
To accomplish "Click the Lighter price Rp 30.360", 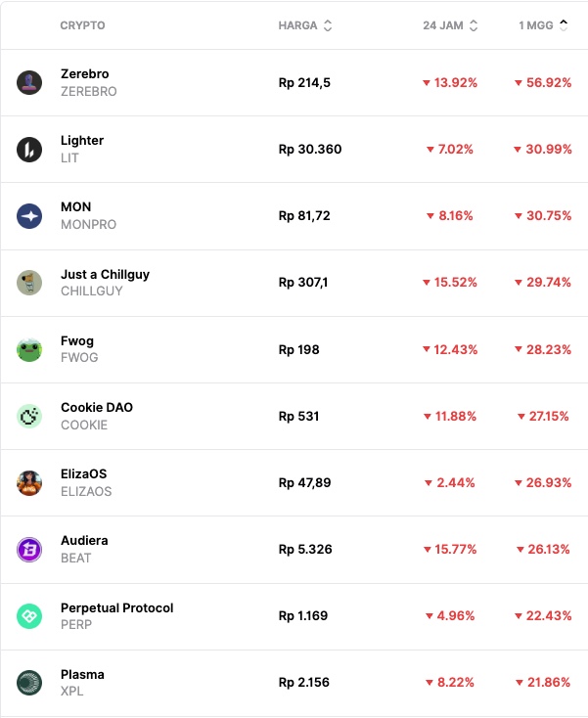I will pyautogui.click(x=310, y=150).
